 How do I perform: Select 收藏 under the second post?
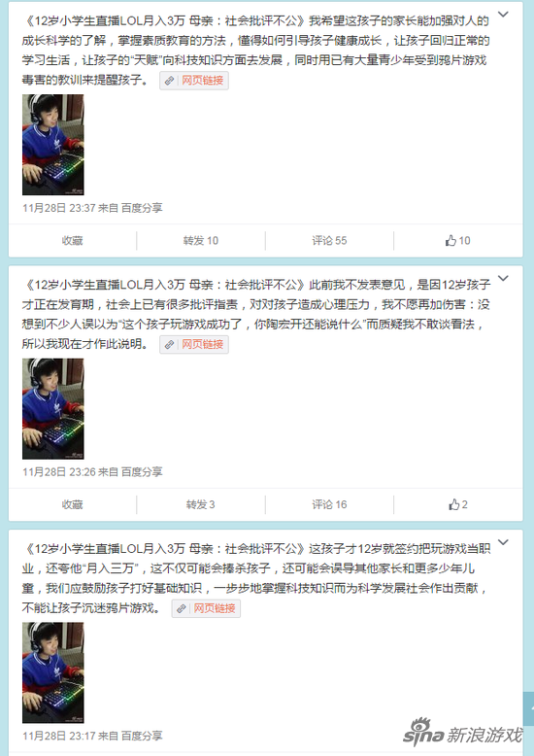click(72, 504)
